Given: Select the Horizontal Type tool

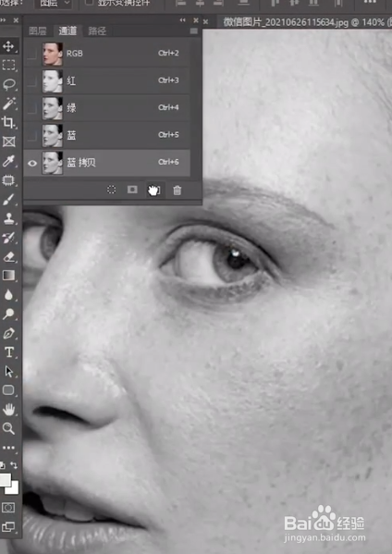Looking at the screenshot, I should 8,351.
